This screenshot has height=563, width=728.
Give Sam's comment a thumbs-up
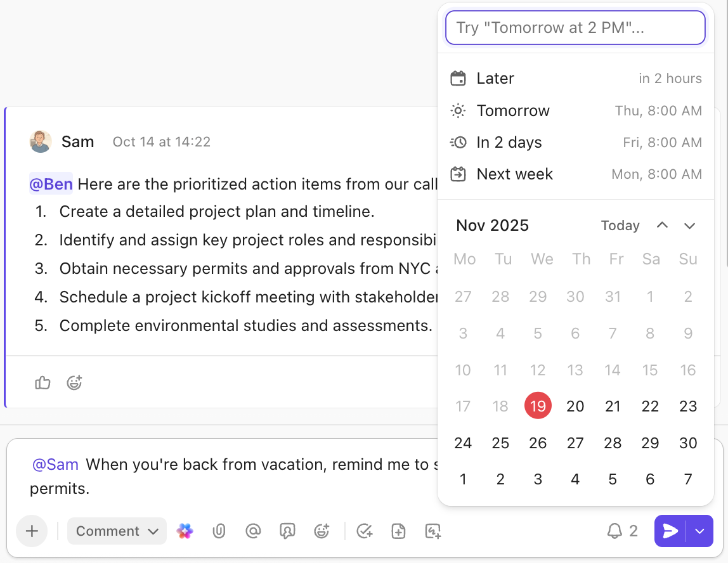42,383
